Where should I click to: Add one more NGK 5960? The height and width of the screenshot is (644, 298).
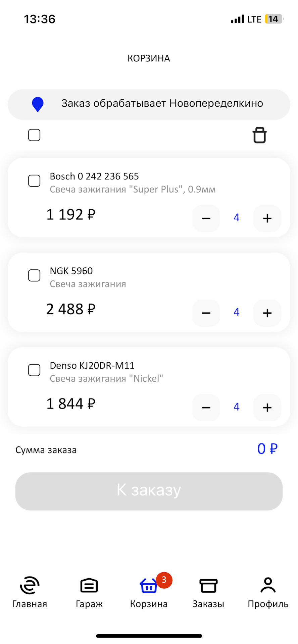(267, 313)
